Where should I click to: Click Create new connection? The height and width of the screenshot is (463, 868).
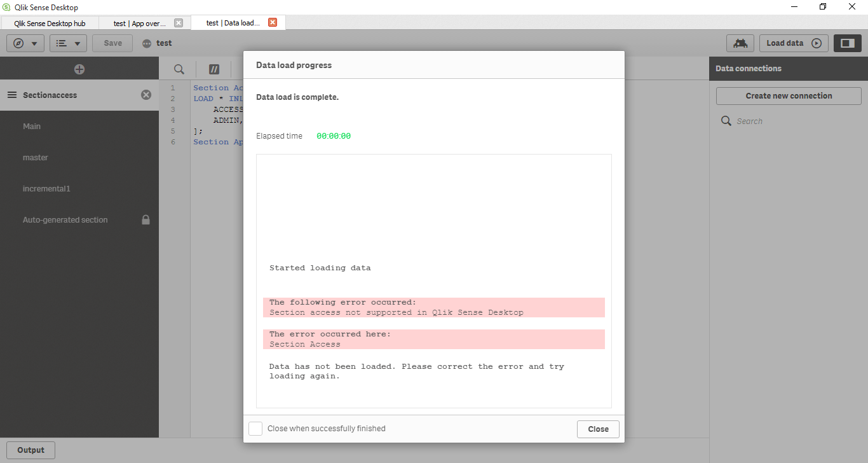coord(789,96)
